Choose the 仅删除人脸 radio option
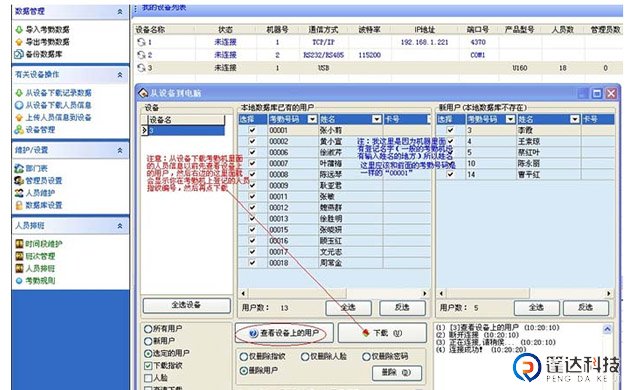Image resolution: width=629 pixels, height=390 pixels. (305, 357)
